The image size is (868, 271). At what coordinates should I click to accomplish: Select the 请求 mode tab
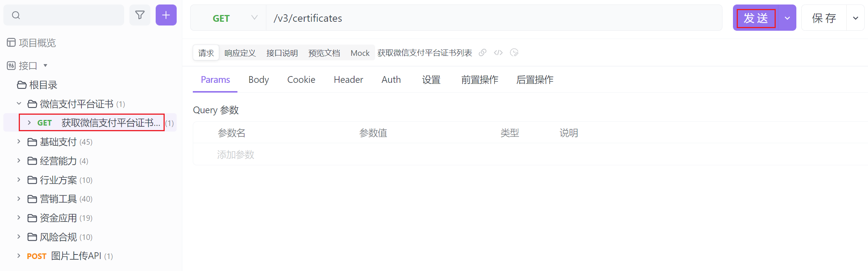[x=206, y=53]
